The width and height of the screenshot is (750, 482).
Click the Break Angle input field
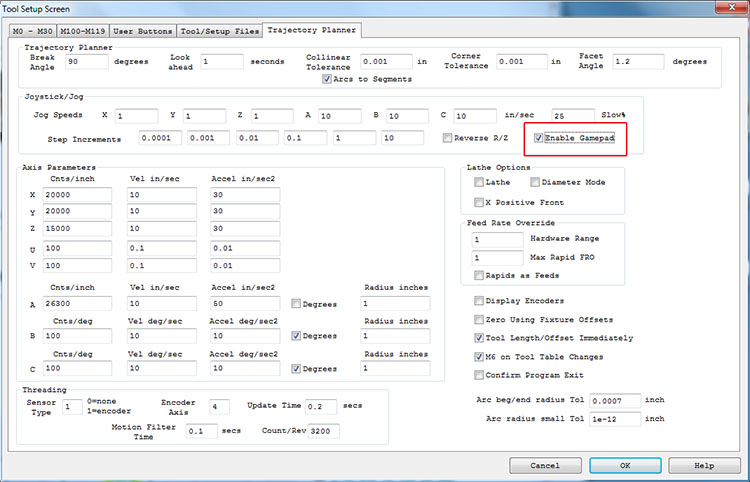click(86, 61)
